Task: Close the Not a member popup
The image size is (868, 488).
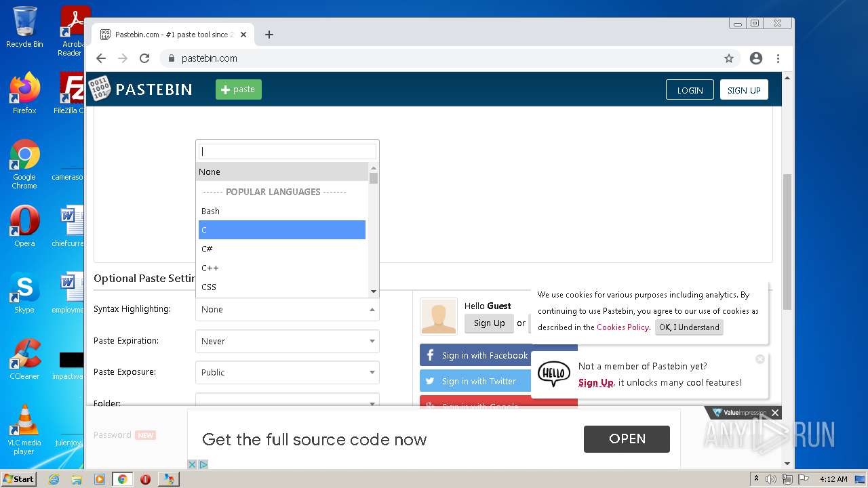Action: [x=760, y=359]
